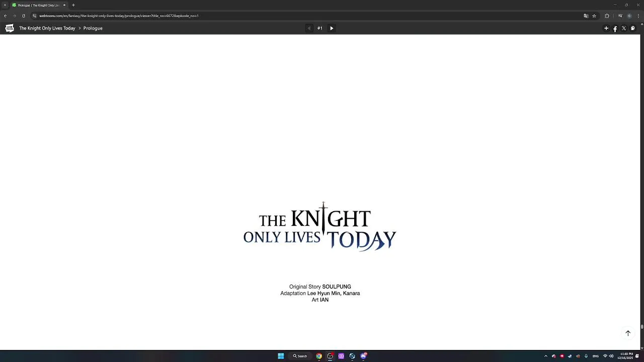Open the Chrome extensions puzzle icon
The image size is (644, 362).
(607, 16)
